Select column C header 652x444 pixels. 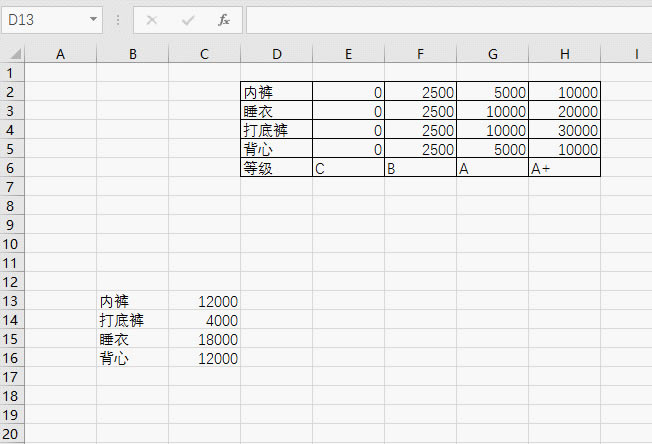(205, 54)
